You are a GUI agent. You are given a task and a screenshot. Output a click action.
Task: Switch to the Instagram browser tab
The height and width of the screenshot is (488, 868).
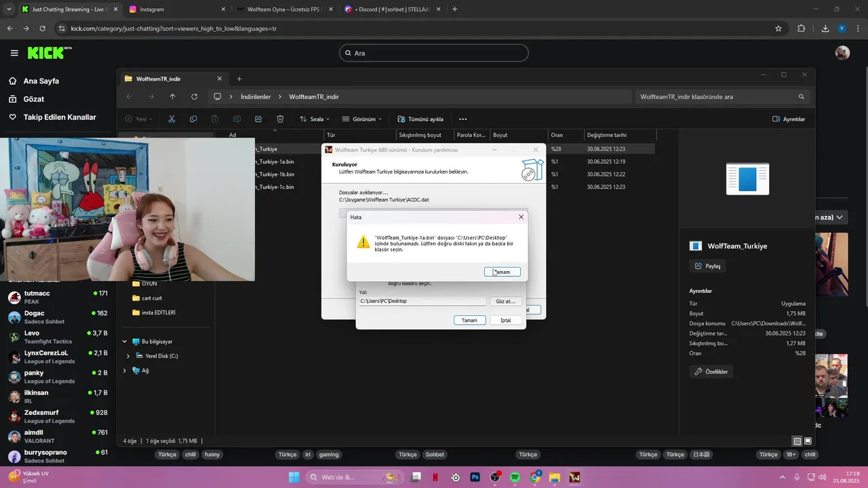pyautogui.click(x=176, y=9)
